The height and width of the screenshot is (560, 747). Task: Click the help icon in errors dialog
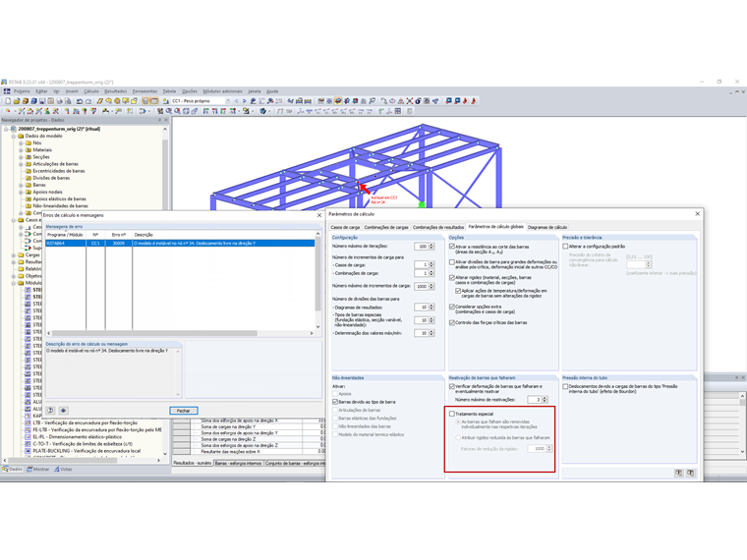[51, 411]
